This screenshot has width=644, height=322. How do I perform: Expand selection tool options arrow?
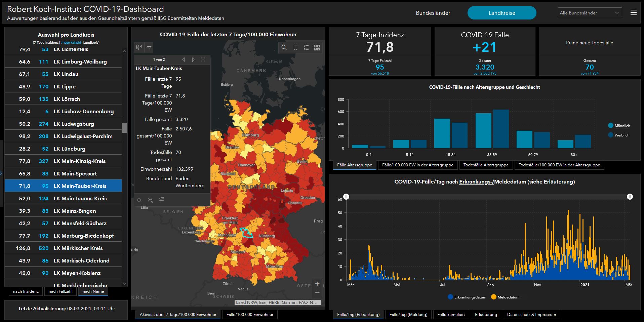149,47
